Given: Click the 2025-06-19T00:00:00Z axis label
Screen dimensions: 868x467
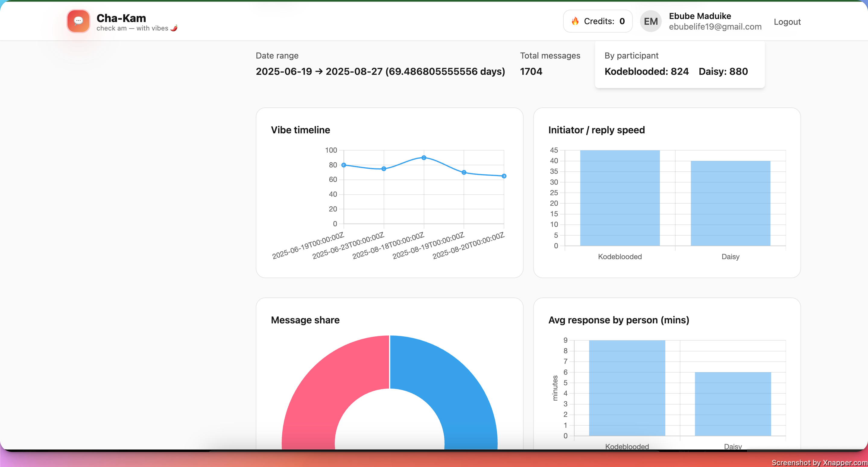Looking at the screenshot, I should [308, 246].
